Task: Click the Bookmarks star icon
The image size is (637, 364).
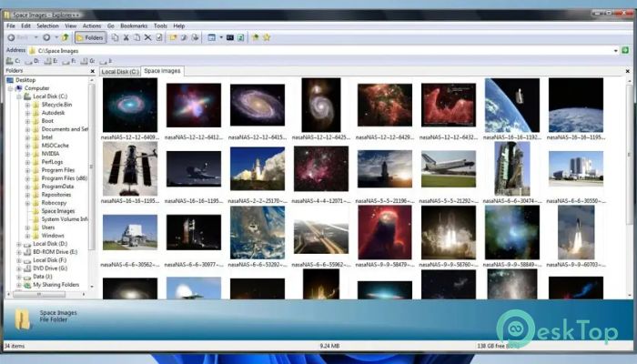Action: [x=267, y=37]
